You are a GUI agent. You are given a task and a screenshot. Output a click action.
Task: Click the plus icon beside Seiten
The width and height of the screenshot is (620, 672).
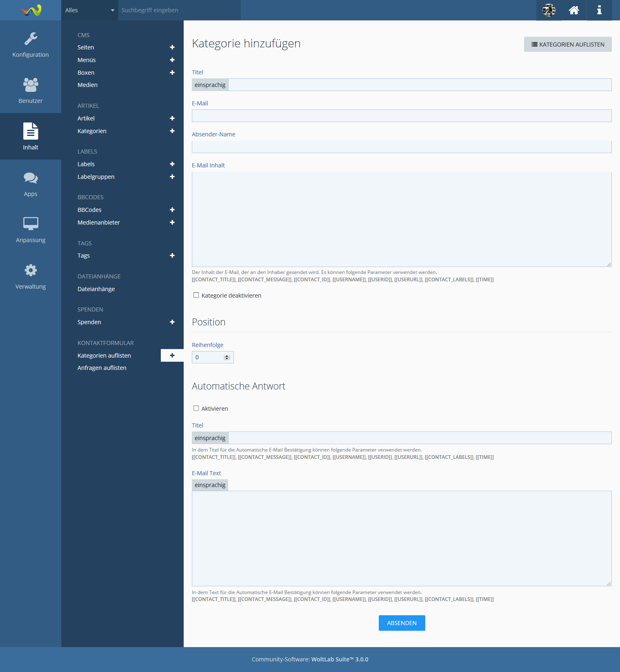pyautogui.click(x=172, y=47)
